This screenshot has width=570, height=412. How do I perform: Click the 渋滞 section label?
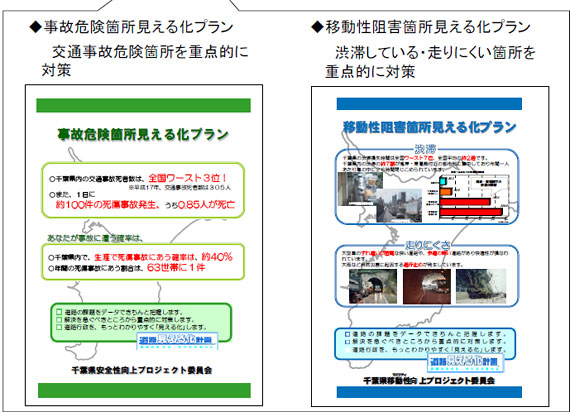(x=425, y=149)
